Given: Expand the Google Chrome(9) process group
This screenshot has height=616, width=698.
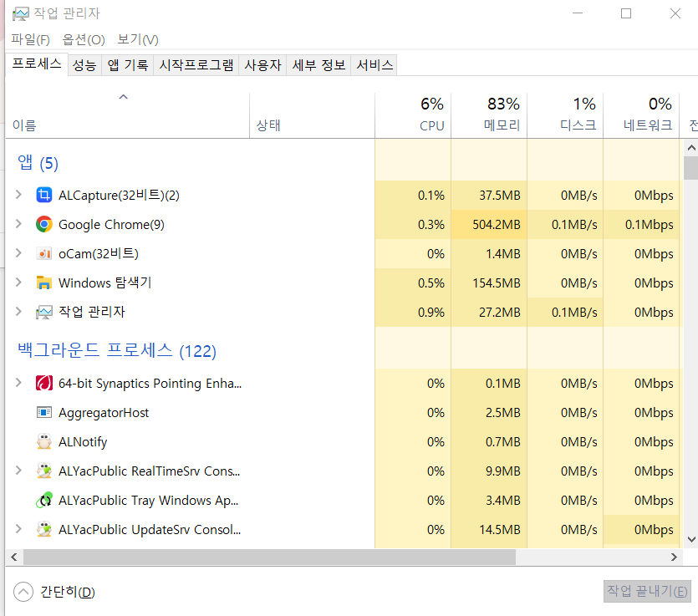Looking at the screenshot, I should coord(18,224).
